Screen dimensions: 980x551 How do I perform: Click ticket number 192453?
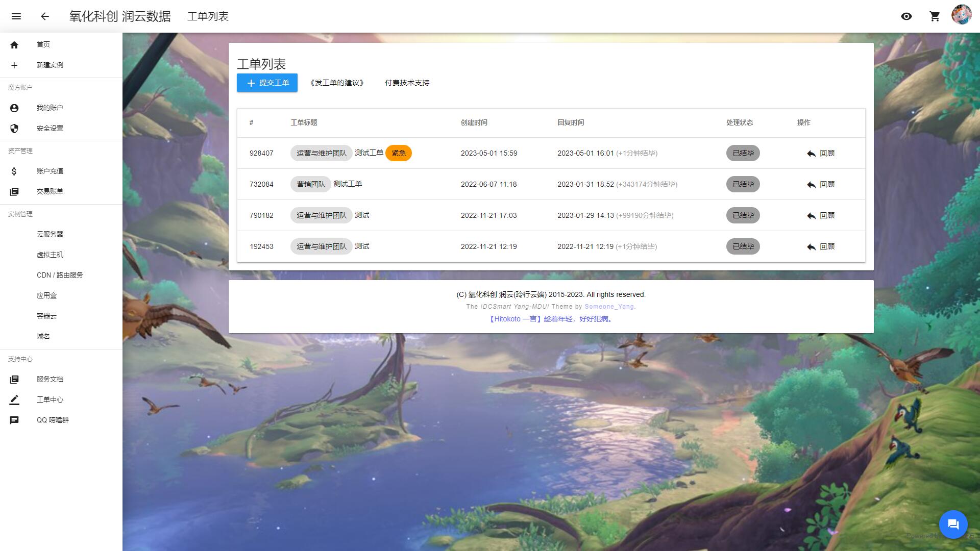click(261, 246)
